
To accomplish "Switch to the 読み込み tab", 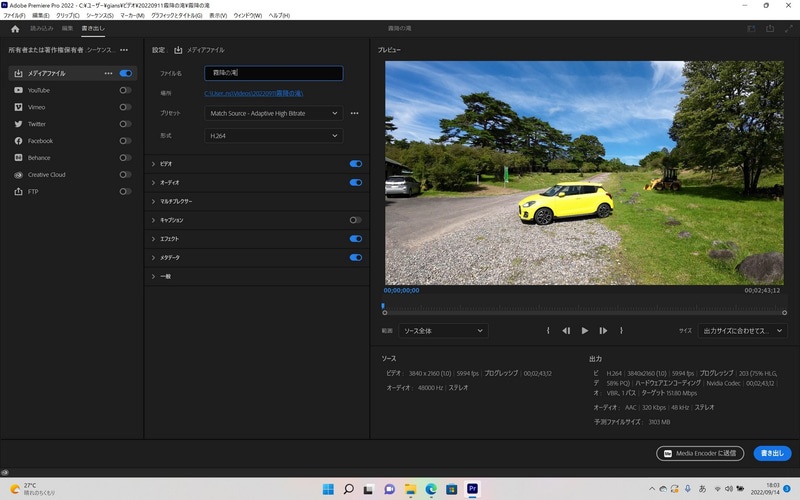I will 41,29.
